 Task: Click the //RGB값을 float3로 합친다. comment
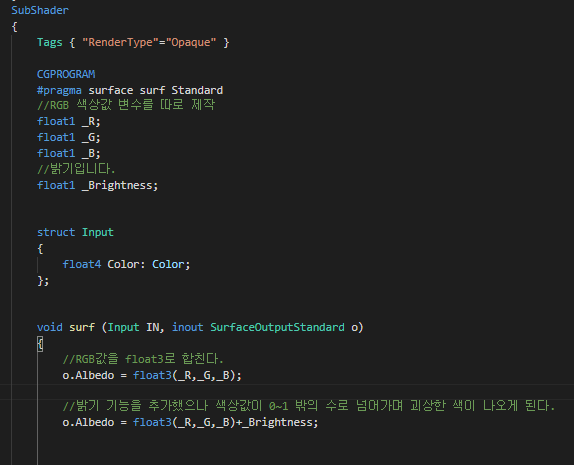pyautogui.click(x=143, y=359)
